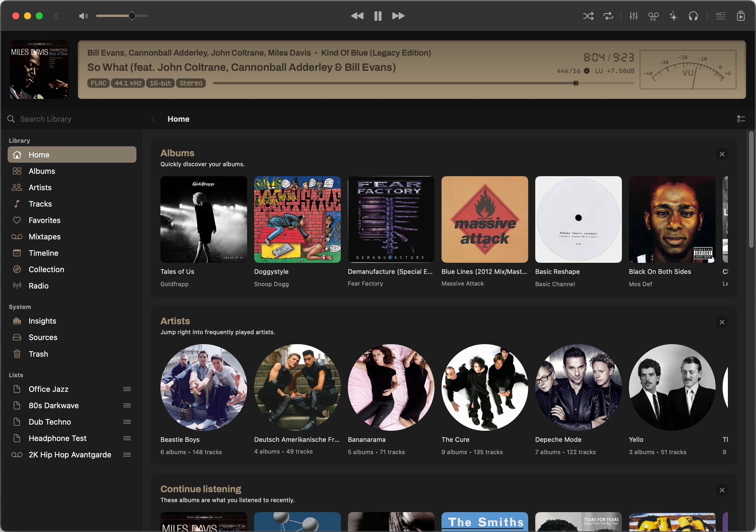Viewport: 756px width, 532px height.
Task: Click the Deutsch Amerikanische artist name
Action: point(297,440)
